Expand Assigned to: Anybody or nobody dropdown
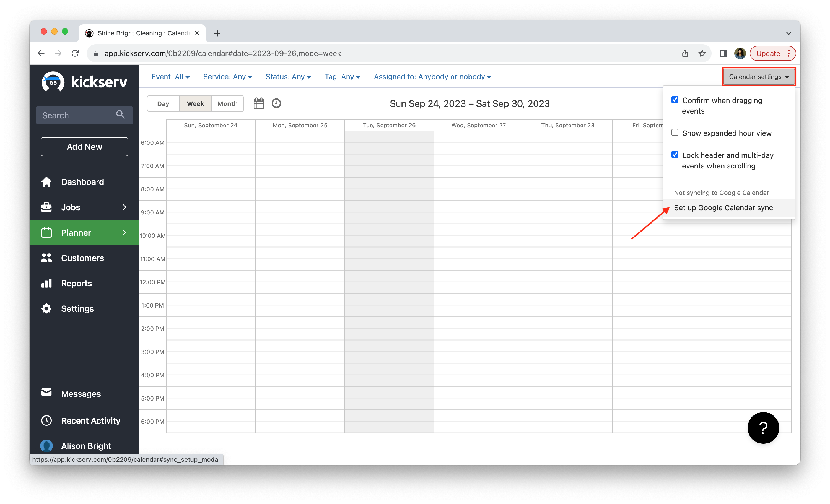Viewport: 830px width, 504px height. [432, 77]
